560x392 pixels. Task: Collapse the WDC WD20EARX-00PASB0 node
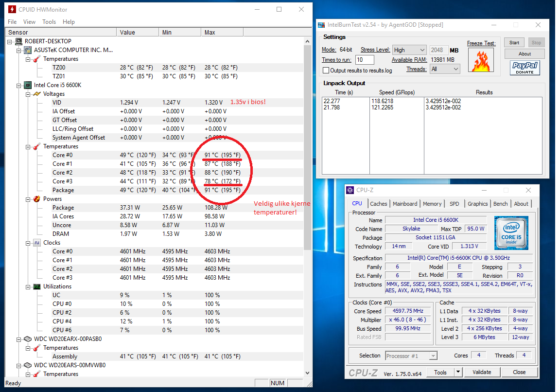pos(18,339)
